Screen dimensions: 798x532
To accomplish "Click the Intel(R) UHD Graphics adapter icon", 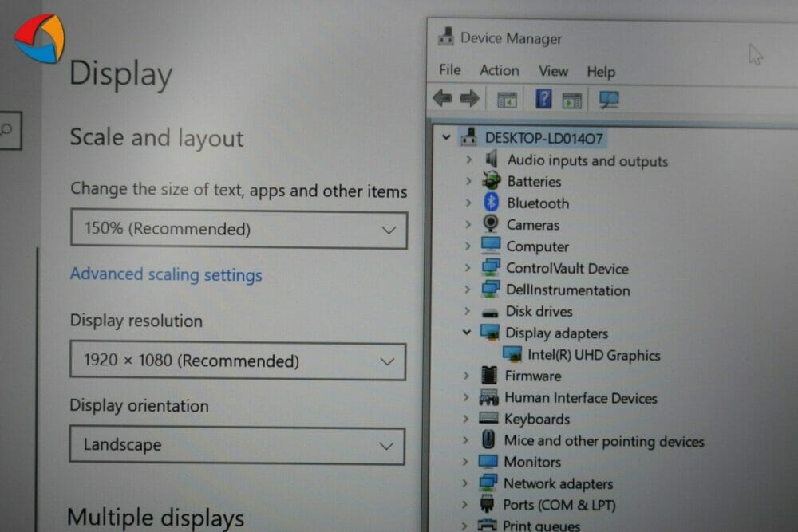I will coord(512,354).
